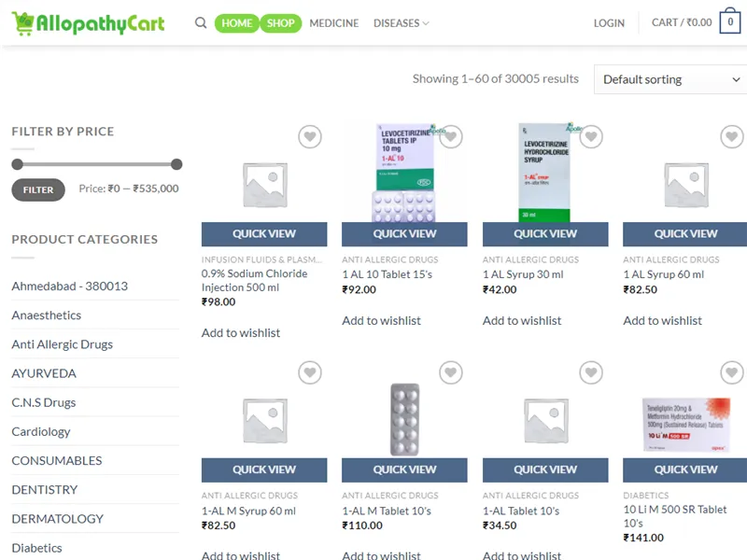Open 1-AL M Tablet 10's blister image
The image size is (747, 560).
tap(405, 419)
